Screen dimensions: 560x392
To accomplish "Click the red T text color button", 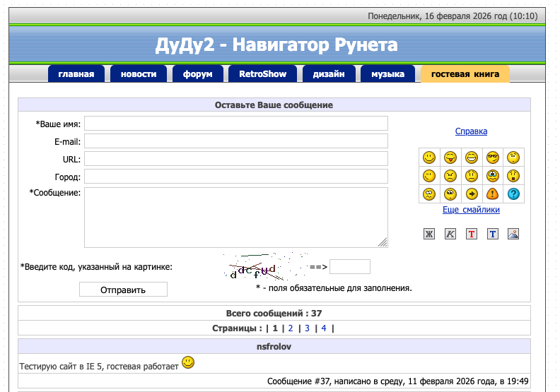I will point(471,234).
